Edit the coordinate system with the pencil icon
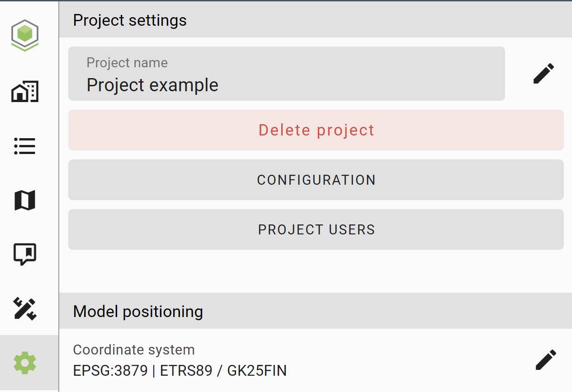 point(546,360)
